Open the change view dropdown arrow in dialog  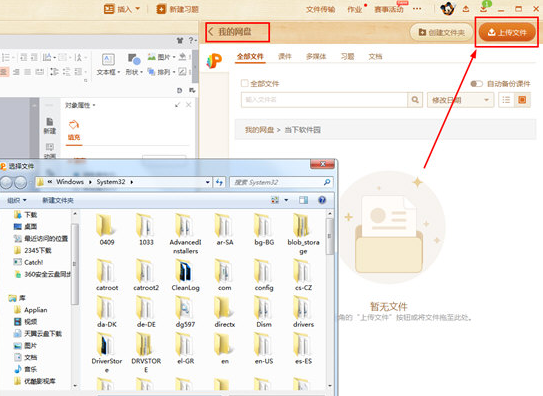[x=286, y=200]
